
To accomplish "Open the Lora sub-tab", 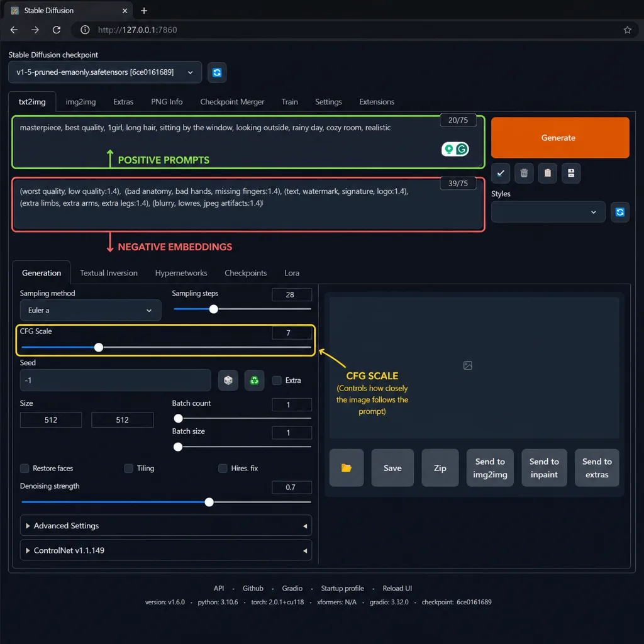I will tap(292, 273).
